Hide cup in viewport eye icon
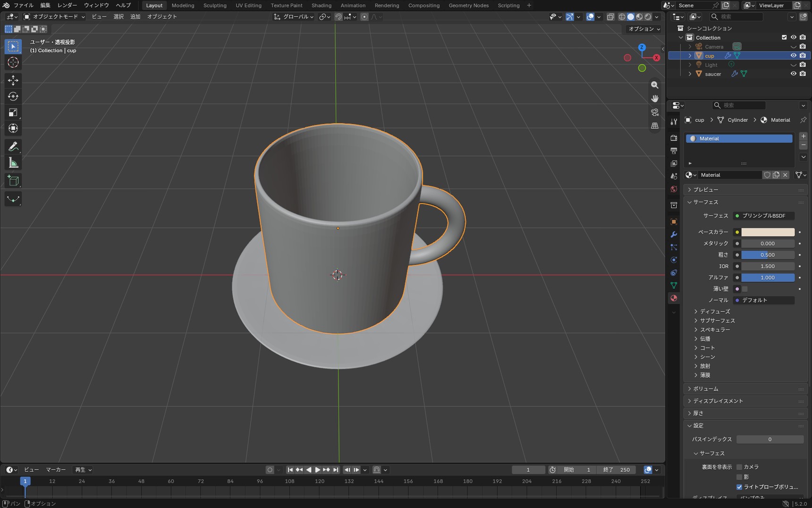The width and height of the screenshot is (812, 508). pyautogui.click(x=793, y=56)
